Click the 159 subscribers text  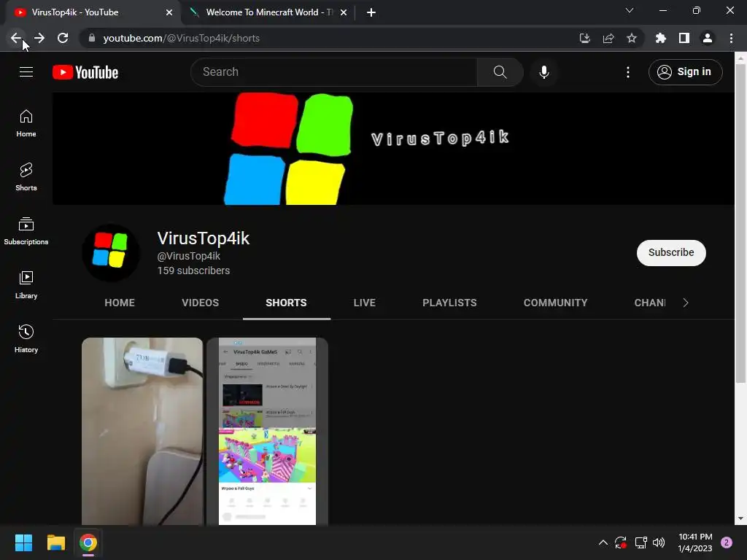point(193,271)
